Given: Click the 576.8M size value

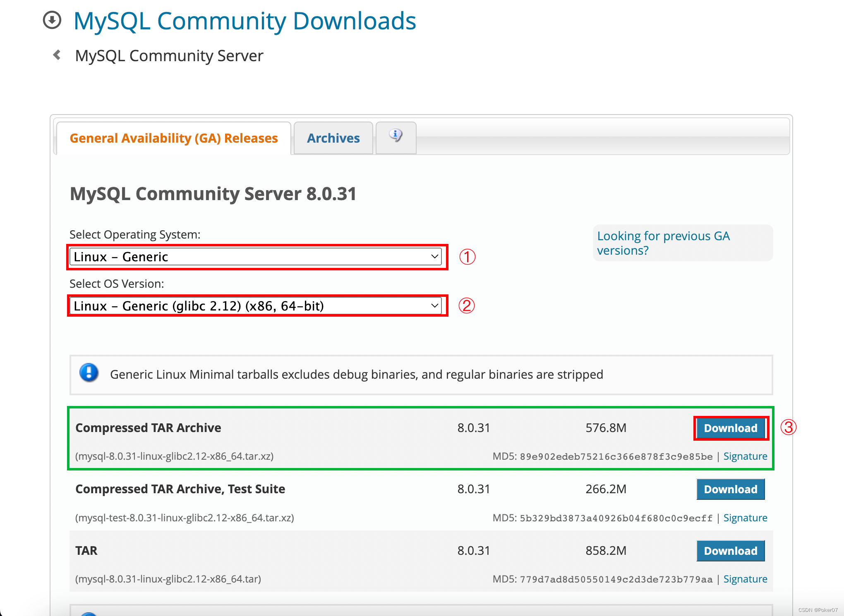Looking at the screenshot, I should click(606, 428).
